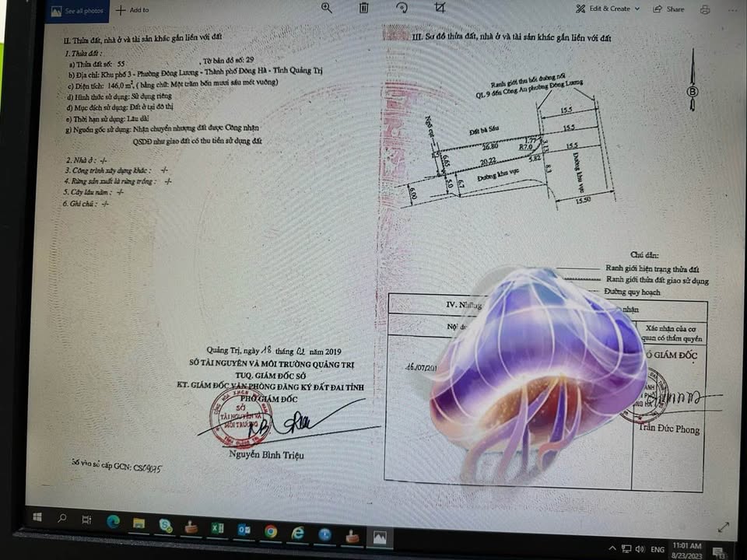The width and height of the screenshot is (747, 560).
Task: Select the Zoom magnifier tool
Action: [326, 8]
